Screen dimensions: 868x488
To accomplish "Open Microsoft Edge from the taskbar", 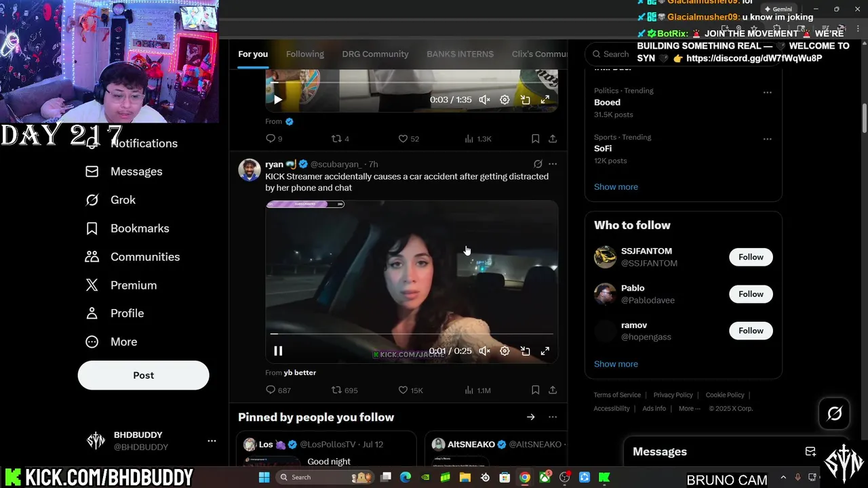I will [x=406, y=477].
